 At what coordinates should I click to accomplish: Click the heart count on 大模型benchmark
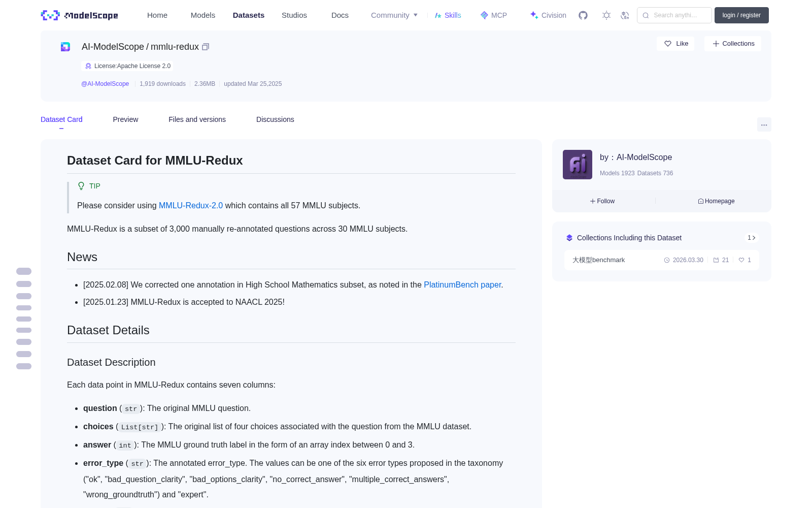click(745, 260)
